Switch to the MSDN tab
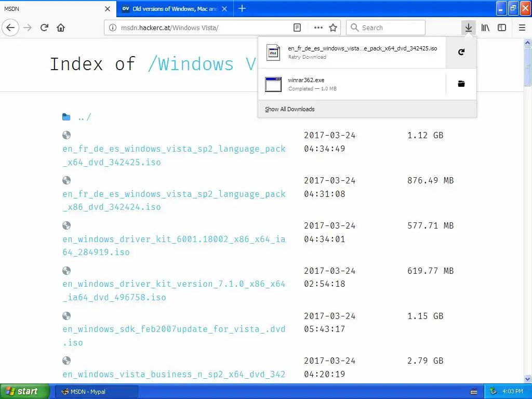Viewport: 532px width, 399px height. [x=58, y=9]
